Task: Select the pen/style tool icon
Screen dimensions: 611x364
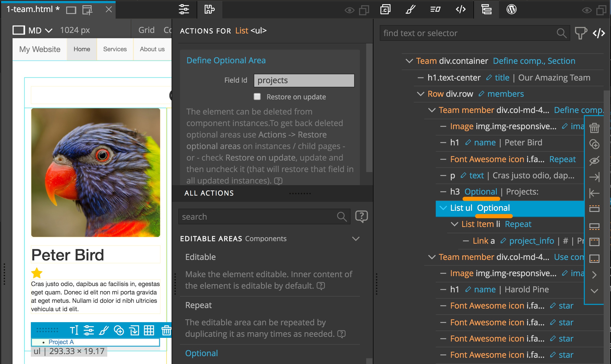Action: pyautogui.click(x=411, y=9)
